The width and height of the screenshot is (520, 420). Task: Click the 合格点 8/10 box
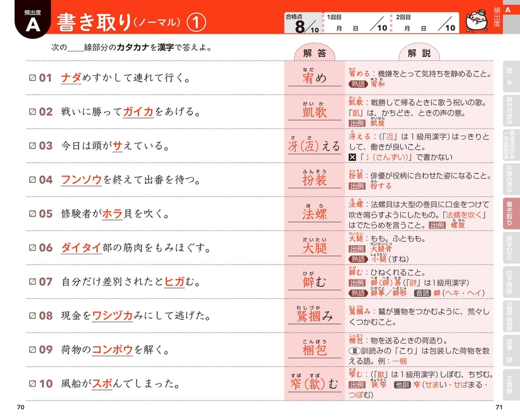[x=303, y=23]
